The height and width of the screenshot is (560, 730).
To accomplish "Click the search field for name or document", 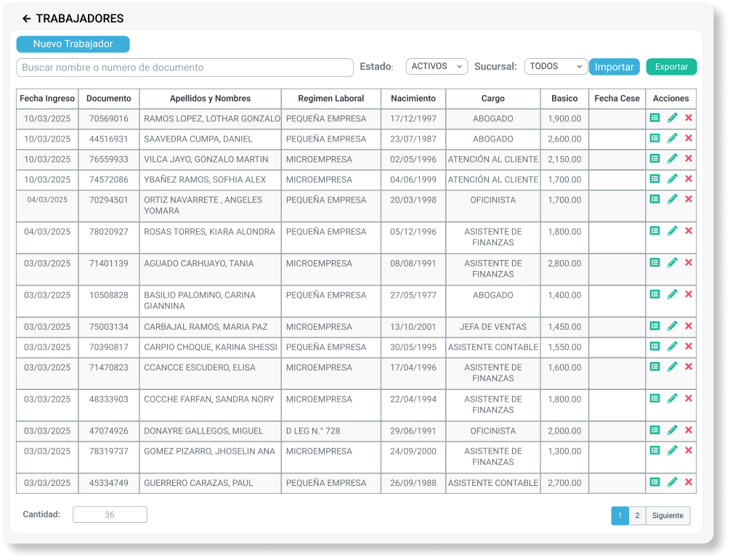I will tap(184, 67).
